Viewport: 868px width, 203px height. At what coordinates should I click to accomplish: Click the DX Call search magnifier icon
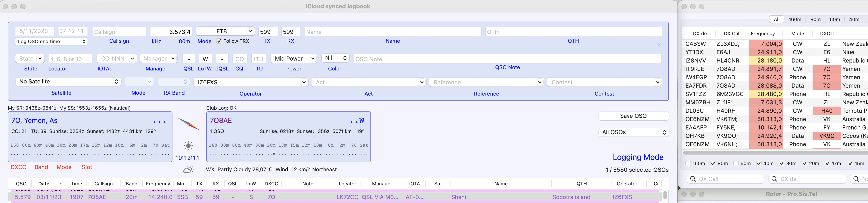(x=693, y=179)
